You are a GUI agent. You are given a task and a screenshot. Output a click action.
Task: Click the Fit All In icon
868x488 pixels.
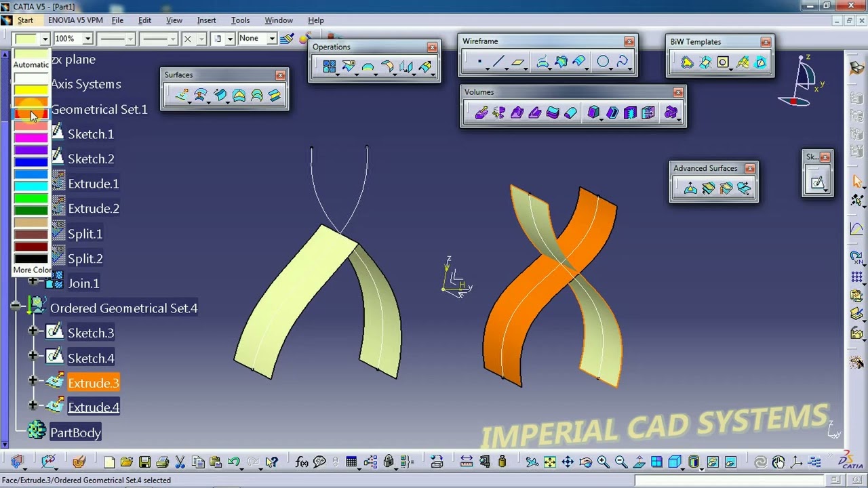tap(550, 462)
